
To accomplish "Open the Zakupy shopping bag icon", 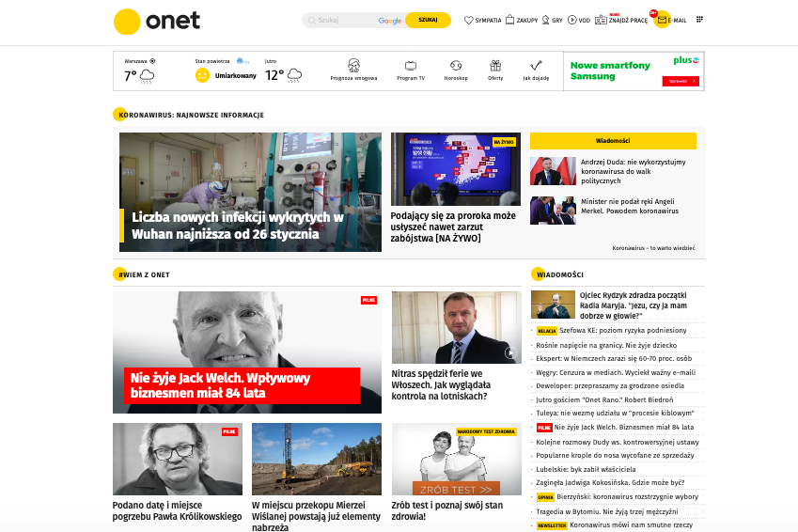I will click(x=510, y=20).
